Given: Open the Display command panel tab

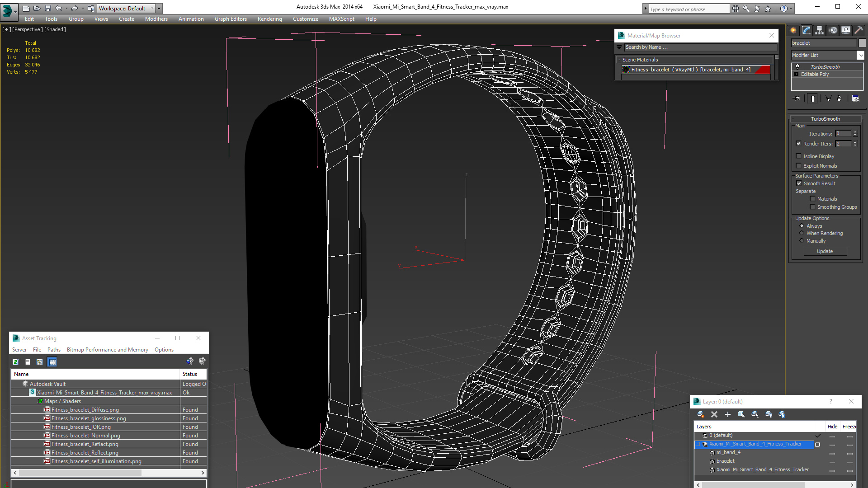Looking at the screenshot, I should click(846, 30).
